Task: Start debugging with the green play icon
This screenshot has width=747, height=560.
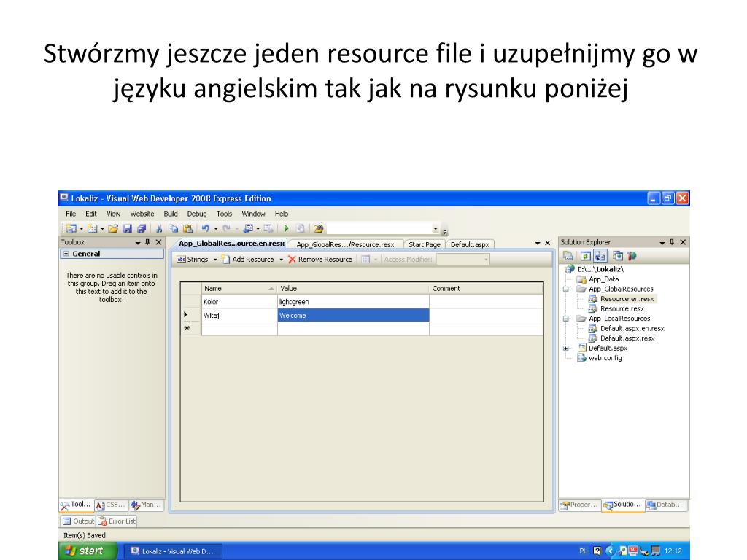Action: point(286,228)
